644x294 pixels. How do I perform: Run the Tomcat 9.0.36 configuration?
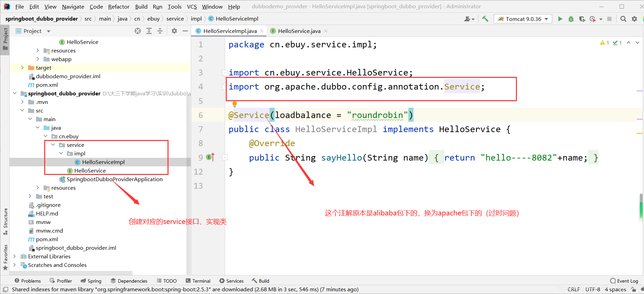pyautogui.click(x=560, y=19)
